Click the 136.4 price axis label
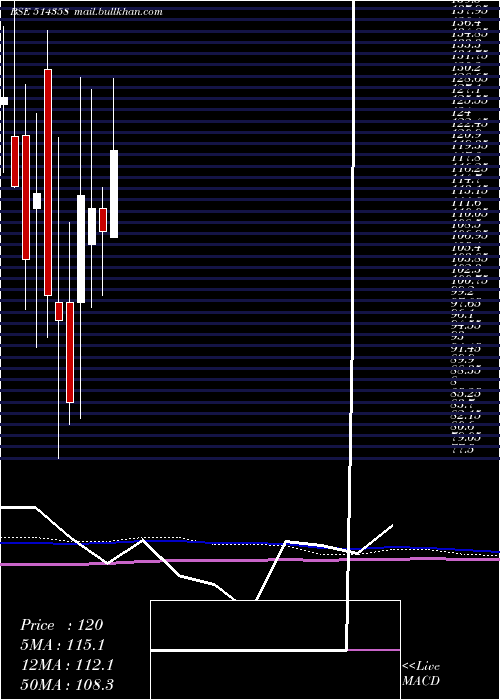 point(465,24)
